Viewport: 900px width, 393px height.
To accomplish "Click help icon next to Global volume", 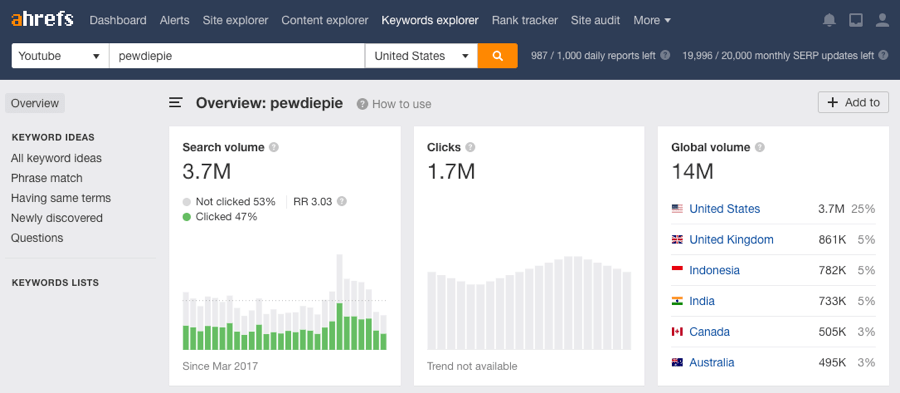I will (759, 147).
